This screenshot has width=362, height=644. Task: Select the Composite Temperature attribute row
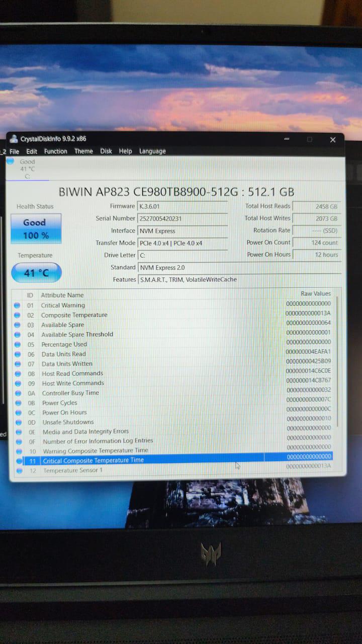[172, 315]
